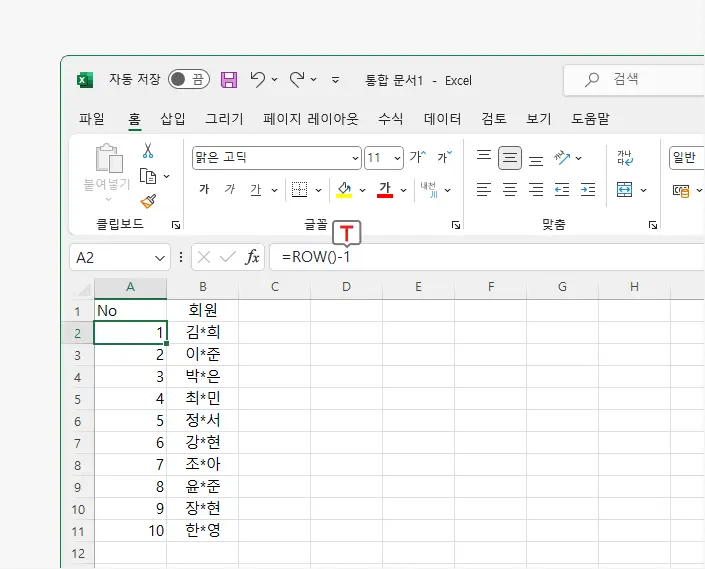
Task: Toggle bold formatting
Action: [204, 189]
